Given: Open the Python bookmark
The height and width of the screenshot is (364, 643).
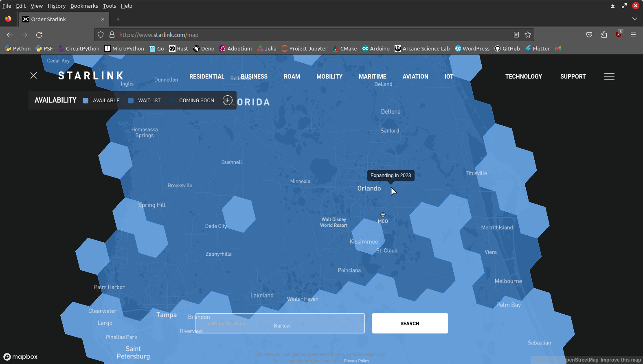Looking at the screenshot, I should click(18, 48).
